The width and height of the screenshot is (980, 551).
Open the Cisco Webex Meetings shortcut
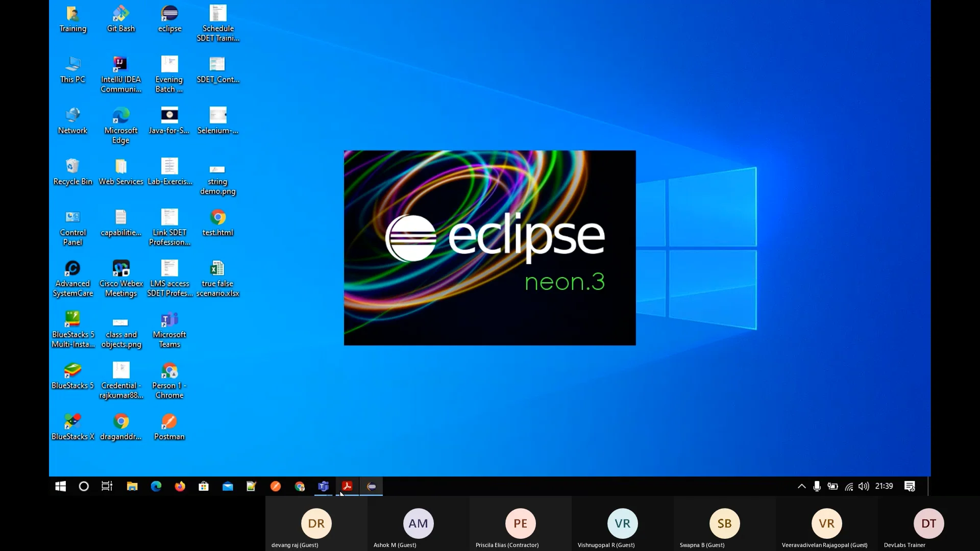pos(121,279)
